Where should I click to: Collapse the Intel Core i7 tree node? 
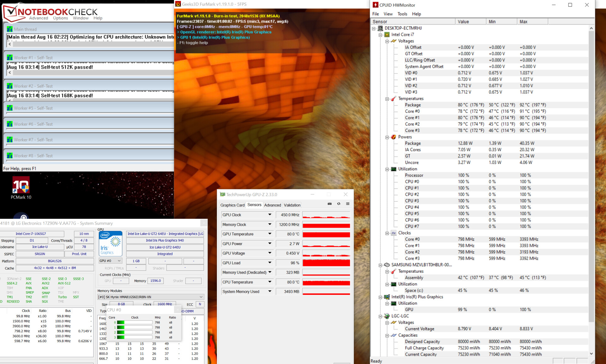[380, 35]
